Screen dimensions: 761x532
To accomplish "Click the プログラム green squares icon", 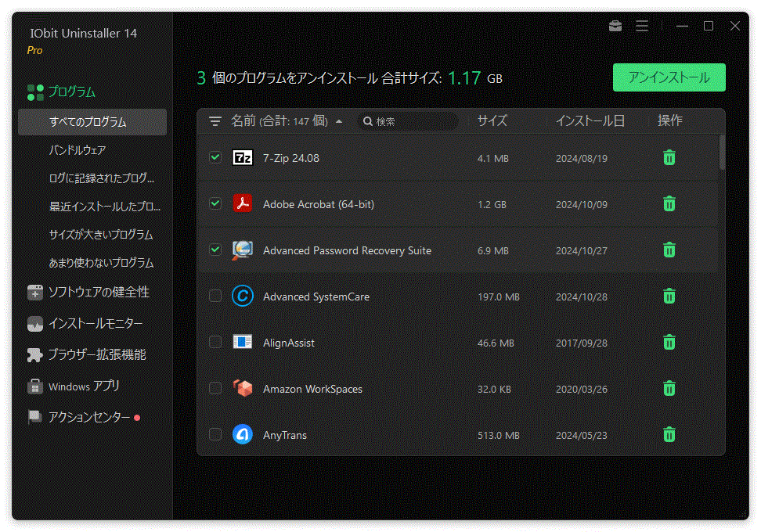I will click(35, 92).
